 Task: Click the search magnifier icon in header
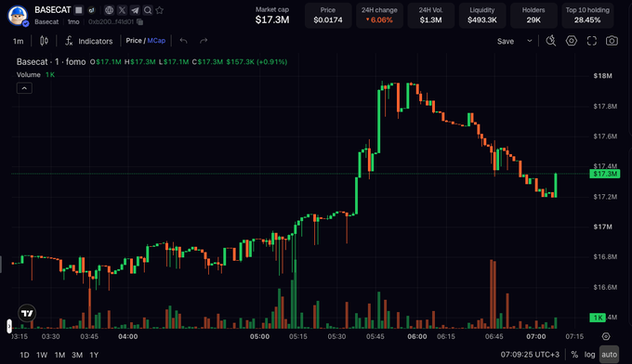click(x=148, y=10)
